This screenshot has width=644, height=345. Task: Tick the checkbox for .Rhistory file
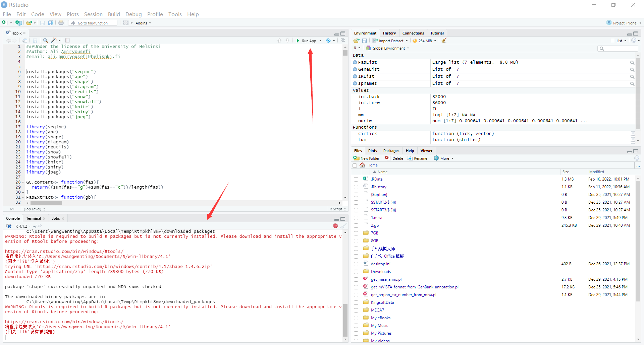tap(356, 187)
